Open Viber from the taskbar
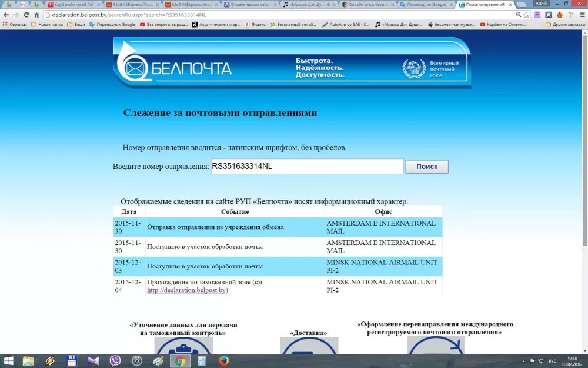Viewport: 588px width, 368px height. point(115,360)
